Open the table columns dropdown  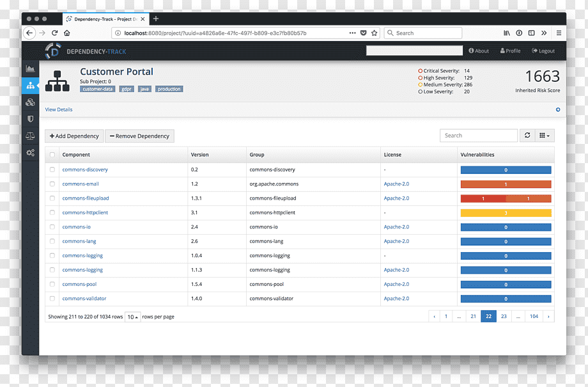click(545, 136)
